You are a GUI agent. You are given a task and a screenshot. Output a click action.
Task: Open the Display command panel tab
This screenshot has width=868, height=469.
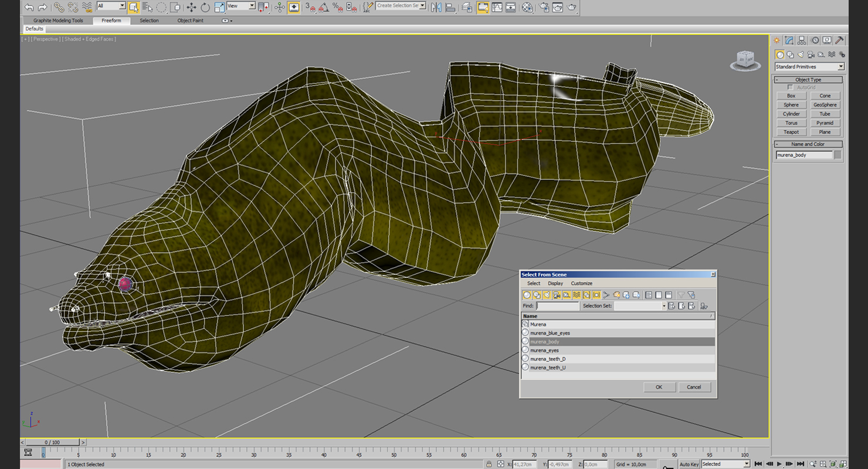pyautogui.click(x=827, y=40)
